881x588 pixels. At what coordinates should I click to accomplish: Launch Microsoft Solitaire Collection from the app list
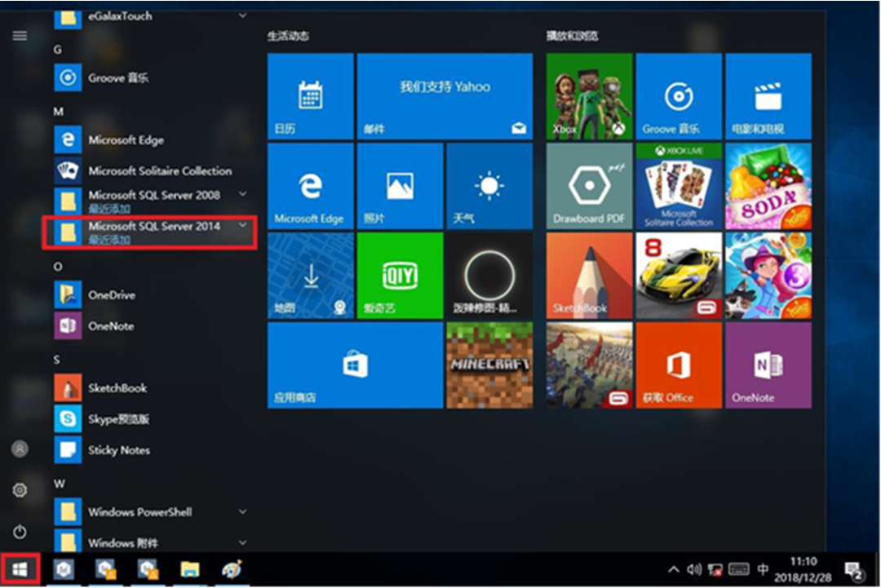(152, 170)
